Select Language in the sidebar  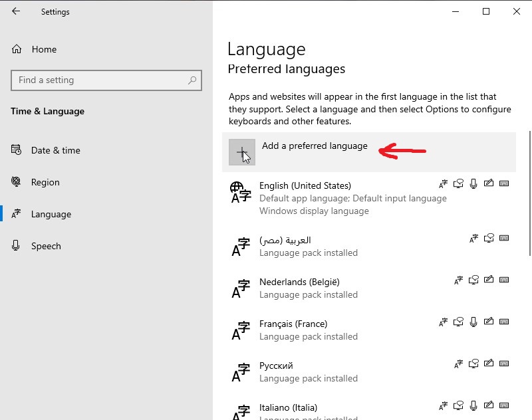(51, 214)
